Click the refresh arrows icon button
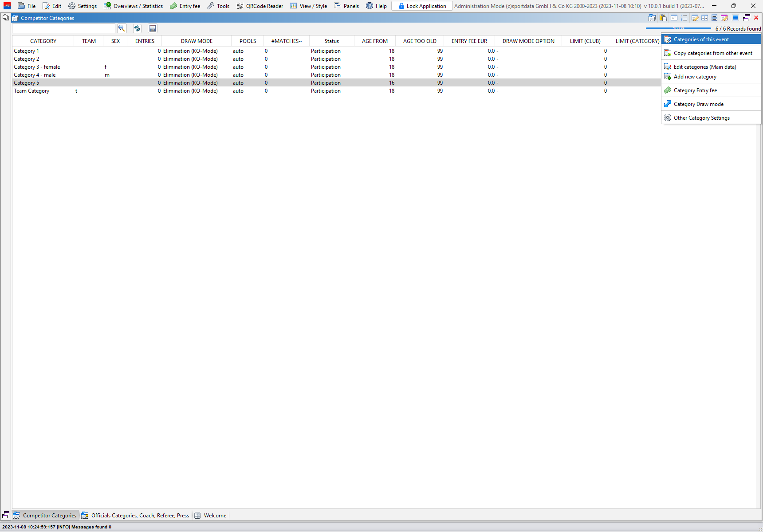 coord(137,28)
